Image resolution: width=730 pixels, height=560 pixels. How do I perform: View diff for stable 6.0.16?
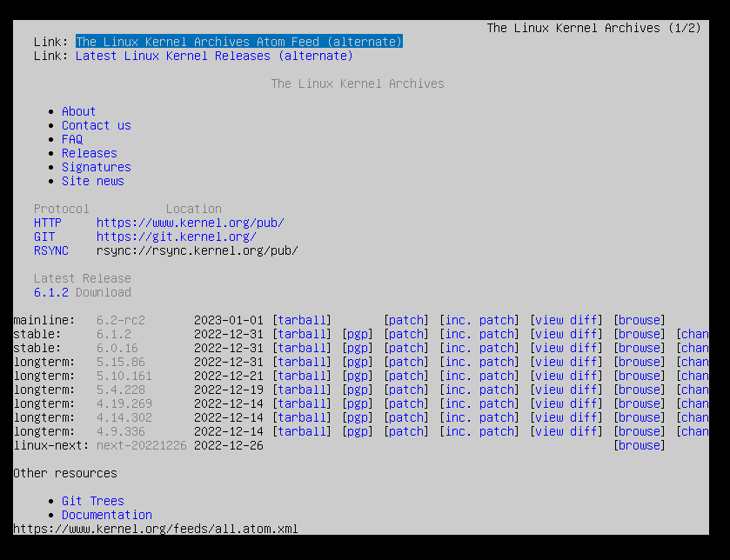pos(566,349)
